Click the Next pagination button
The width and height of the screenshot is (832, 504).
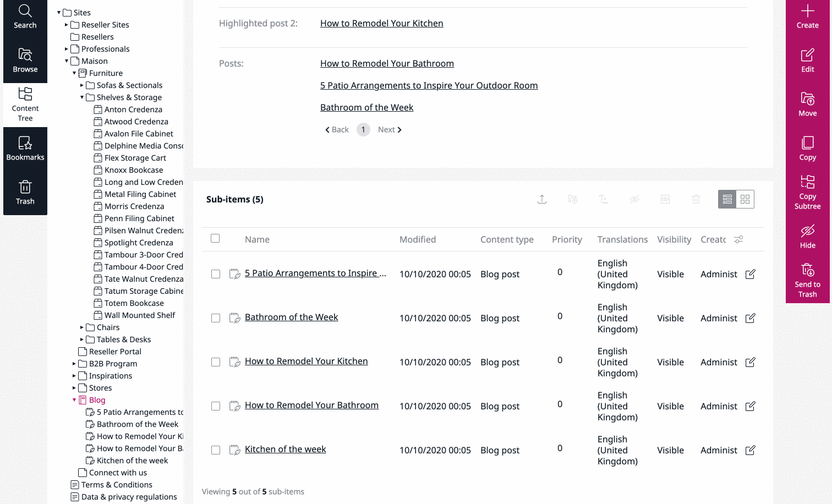click(390, 130)
